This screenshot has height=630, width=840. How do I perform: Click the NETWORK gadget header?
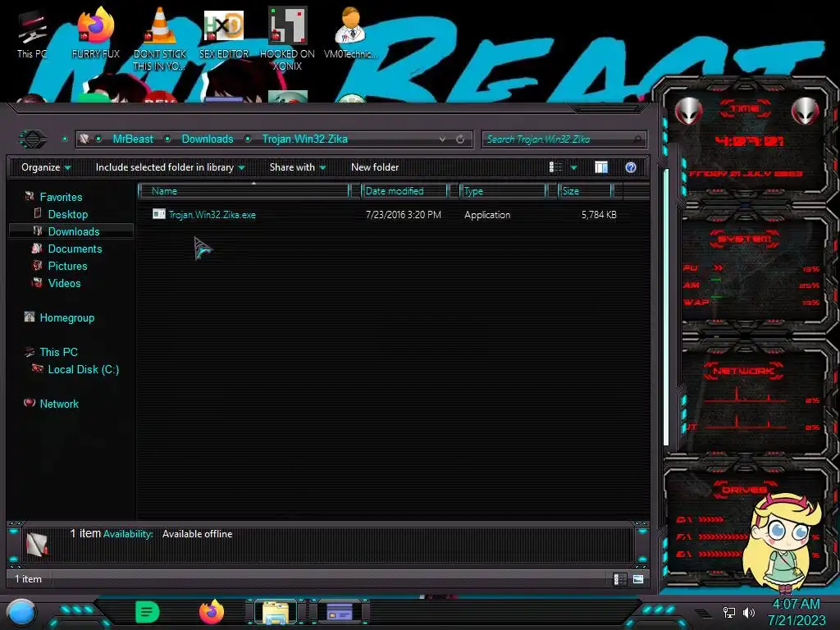(743, 371)
